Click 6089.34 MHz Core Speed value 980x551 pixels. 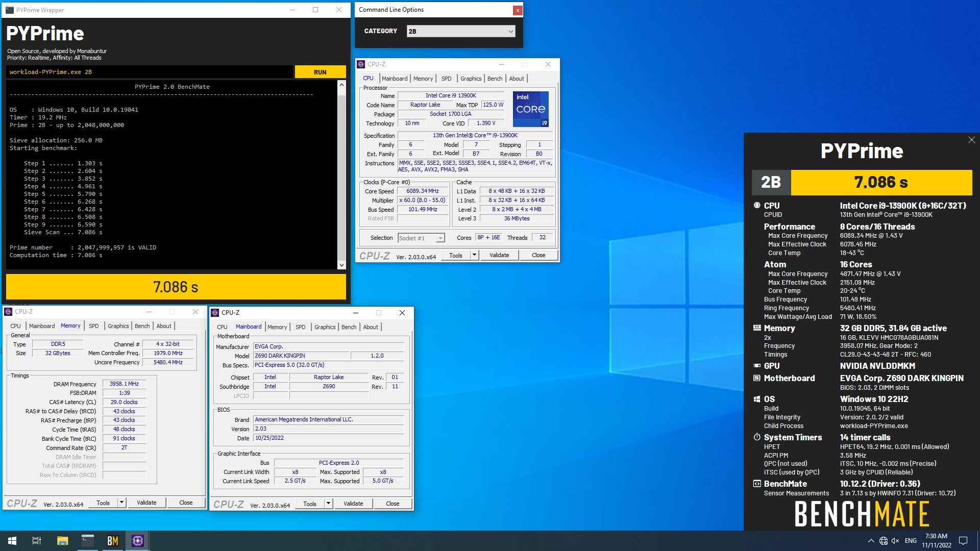[x=423, y=191]
